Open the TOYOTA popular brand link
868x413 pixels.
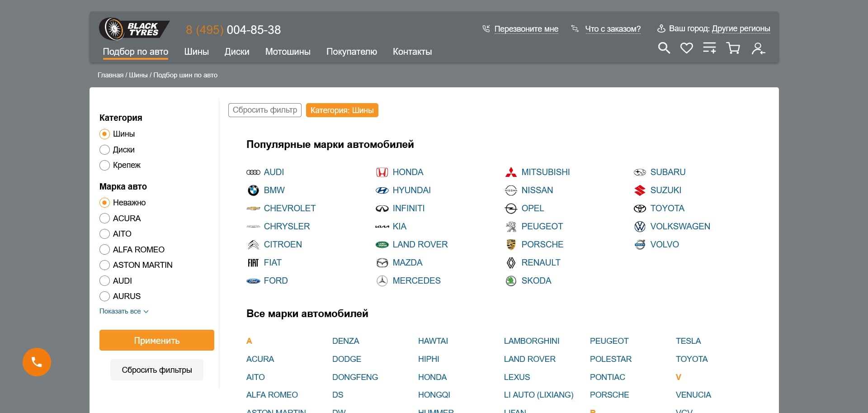tap(667, 209)
